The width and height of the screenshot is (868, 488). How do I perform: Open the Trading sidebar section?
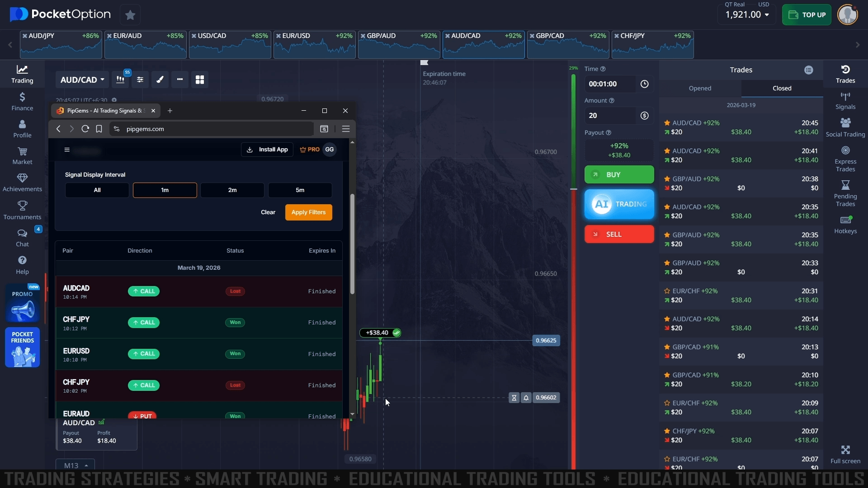click(x=22, y=74)
